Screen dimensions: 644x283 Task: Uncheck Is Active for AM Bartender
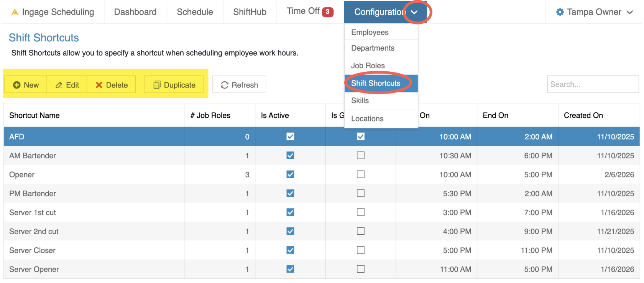290,155
